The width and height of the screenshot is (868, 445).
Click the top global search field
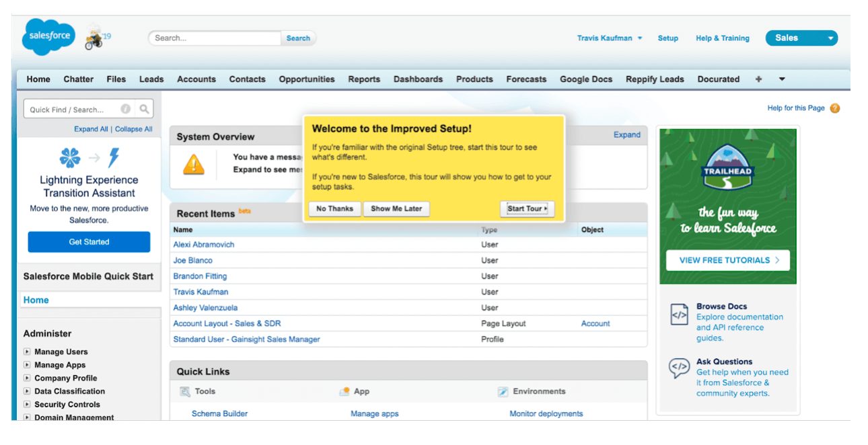pos(215,38)
